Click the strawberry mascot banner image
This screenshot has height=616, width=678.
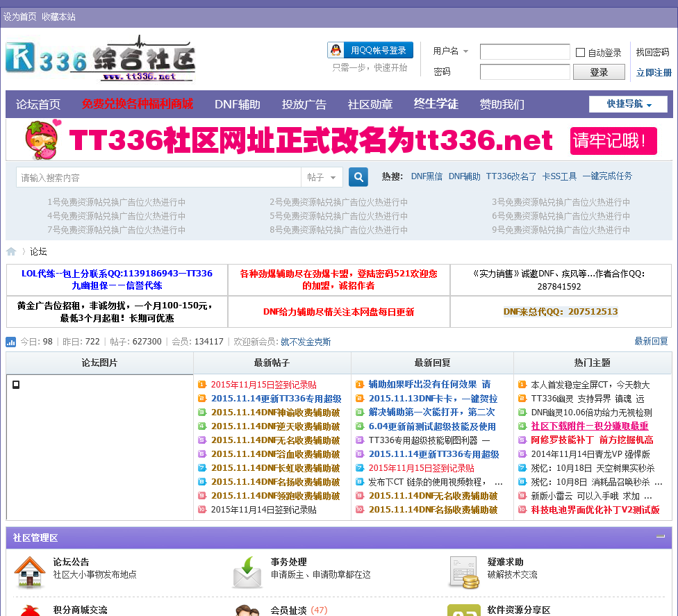point(42,140)
